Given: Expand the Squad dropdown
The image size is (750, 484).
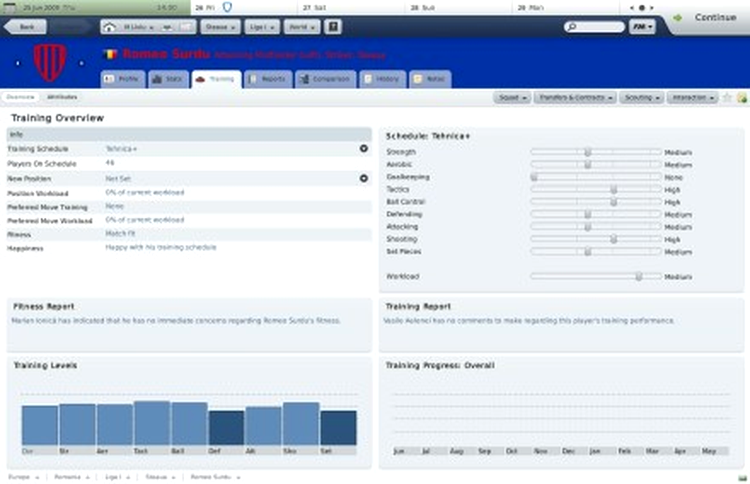Looking at the screenshot, I should point(512,98).
